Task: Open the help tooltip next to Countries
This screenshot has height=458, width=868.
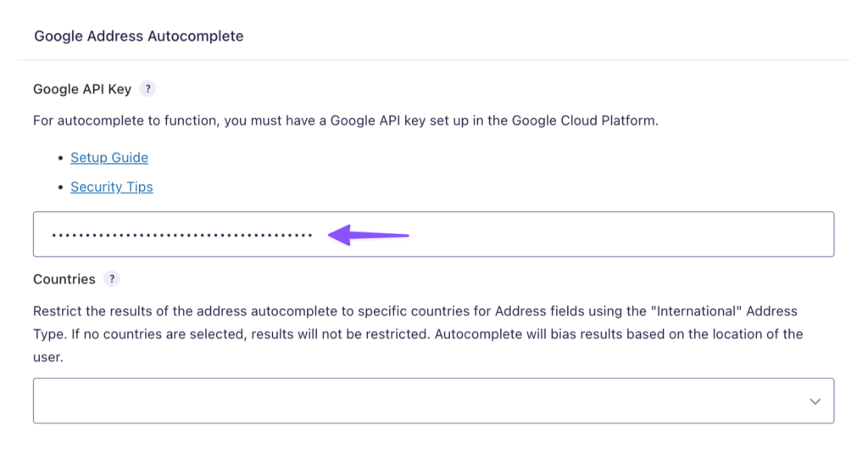Action: point(111,279)
